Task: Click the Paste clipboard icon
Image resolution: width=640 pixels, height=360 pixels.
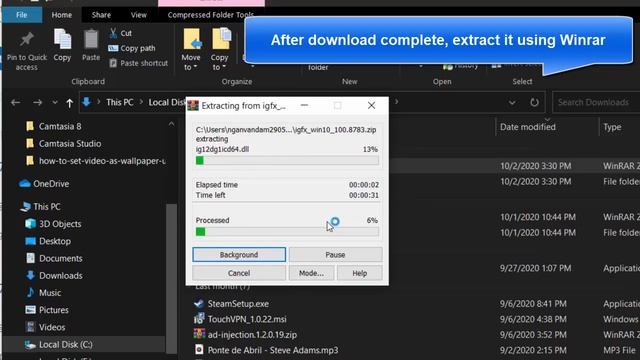Action: (x=91, y=40)
